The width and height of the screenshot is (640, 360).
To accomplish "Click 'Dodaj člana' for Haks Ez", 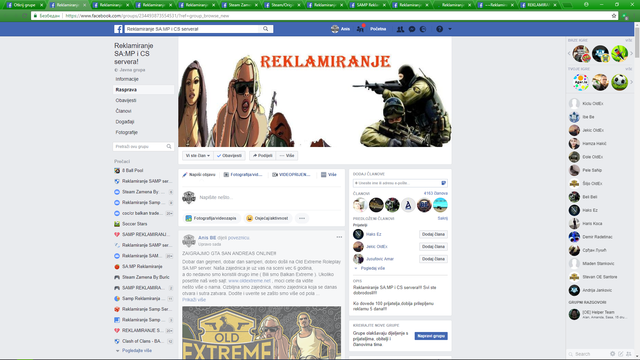I will pyautogui.click(x=433, y=234).
